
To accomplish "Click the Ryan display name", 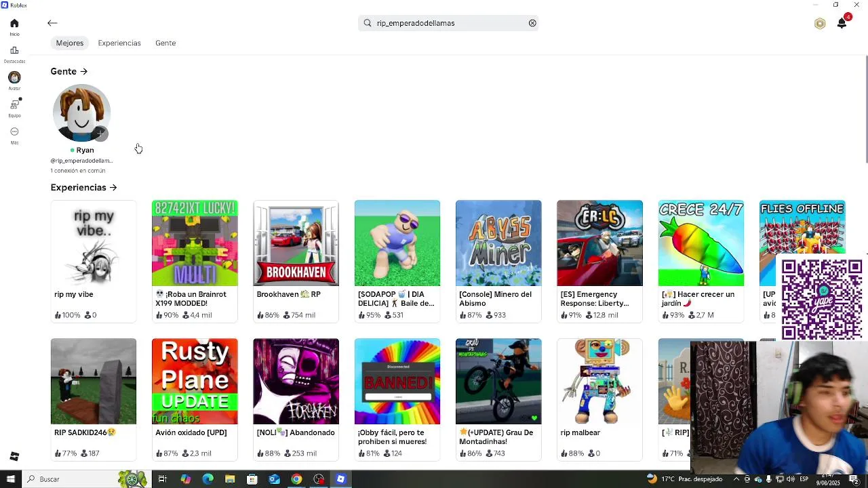I will [x=85, y=150].
